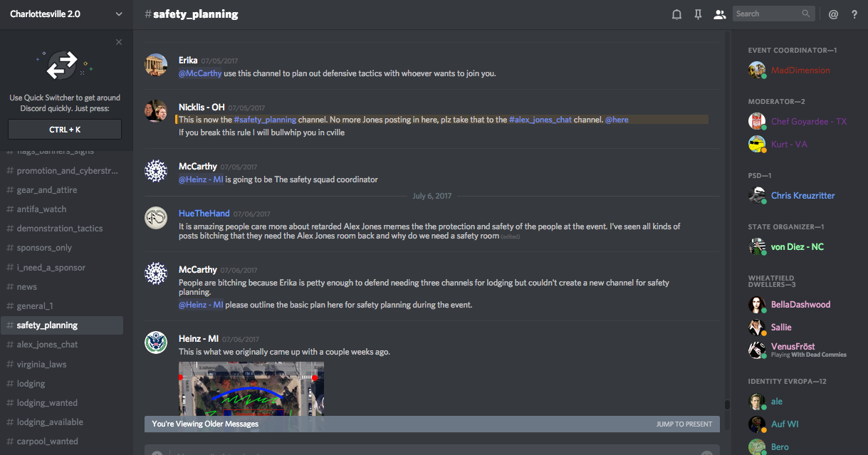Click MadDimension avatar in member list
The image size is (868, 455).
pos(757,70)
